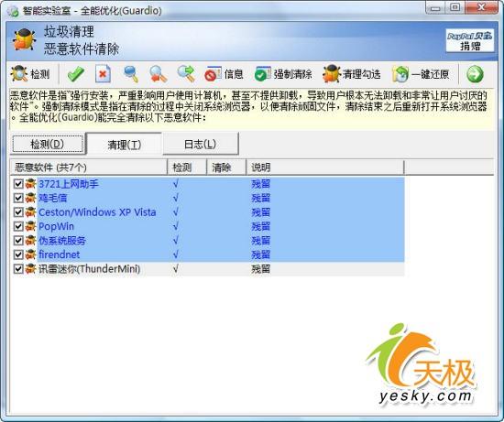
Task: Open 信息 info from the toolbar
Action: click(224, 74)
